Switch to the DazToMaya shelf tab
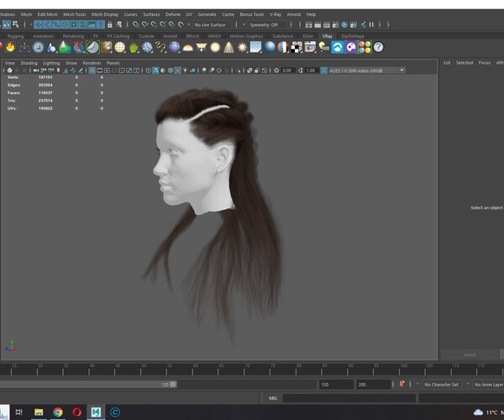This screenshot has height=420, width=504. (x=353, y=36)
